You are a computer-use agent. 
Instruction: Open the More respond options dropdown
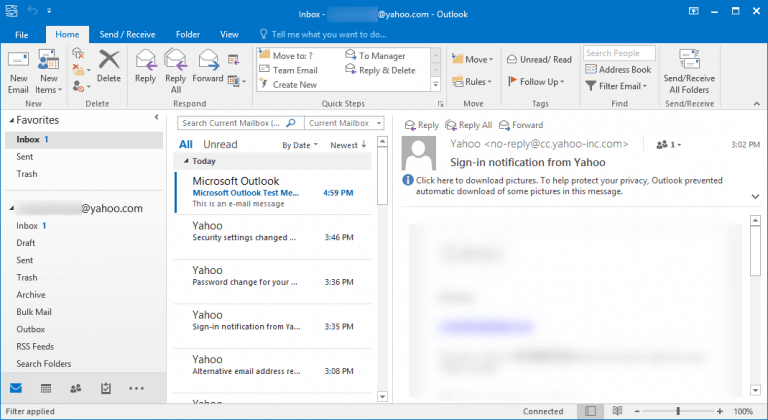pos(237,81)
